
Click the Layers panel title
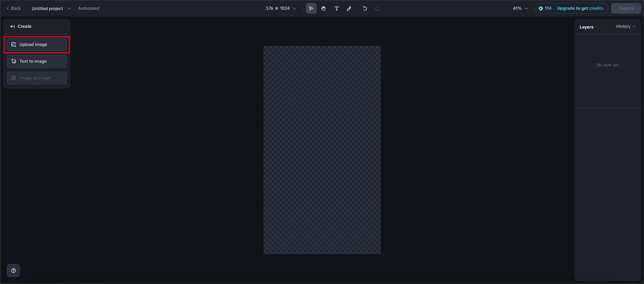[x=587, y=27]
